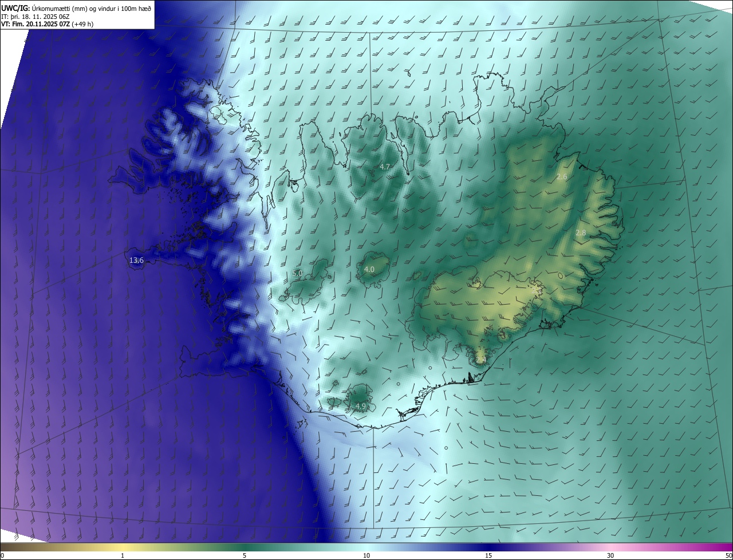Image resolution: width=733 pixels, height=560 pixels.
Task: Click the 1 tick on the color scale
Action: pyautogui.click(x=123, y=555)
